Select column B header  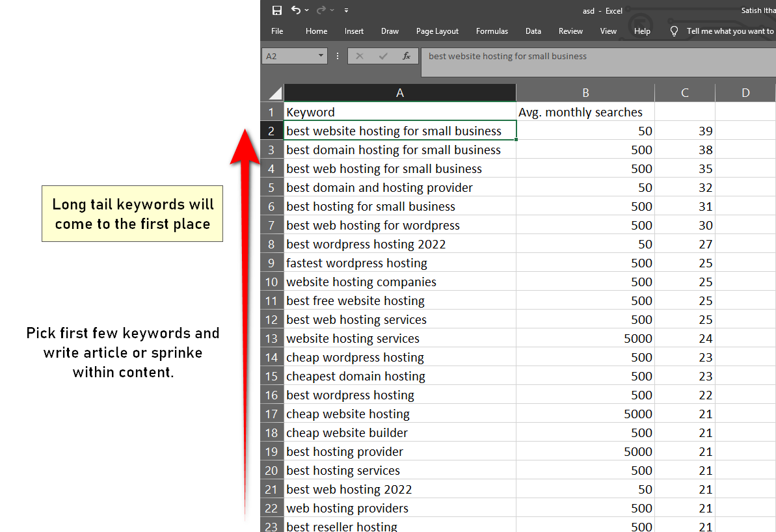(585, 92)
